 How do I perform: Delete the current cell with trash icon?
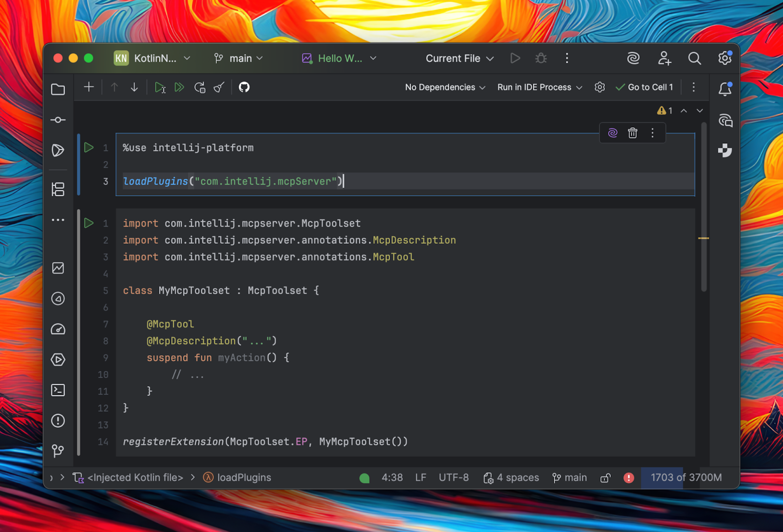coord(632,133)
